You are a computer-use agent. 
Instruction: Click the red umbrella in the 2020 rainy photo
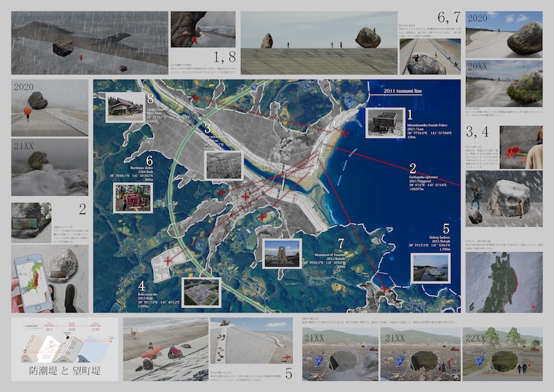(28, 111)
